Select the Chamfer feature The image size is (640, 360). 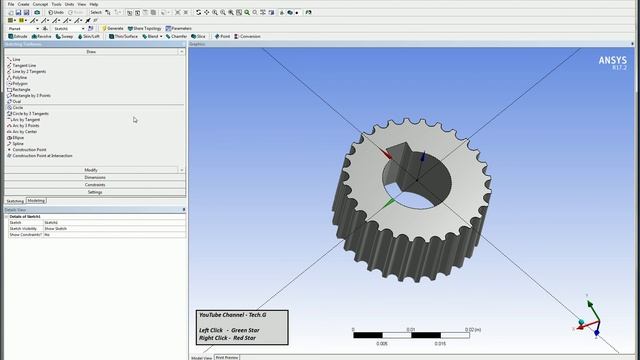point(176,36)
